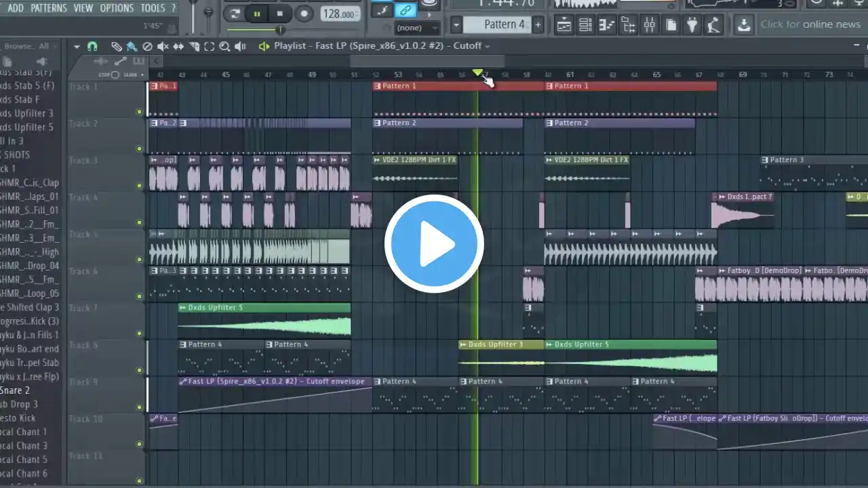Viewport: 868px width, 488px height.
Task: Toggle the link-to-controller button
Action: [406, 9]
